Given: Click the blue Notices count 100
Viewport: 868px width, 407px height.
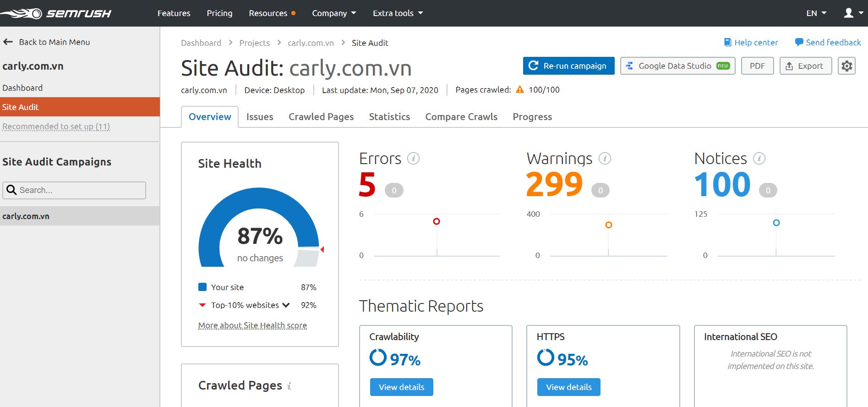Looking at the screenshot, I should 722,184.
